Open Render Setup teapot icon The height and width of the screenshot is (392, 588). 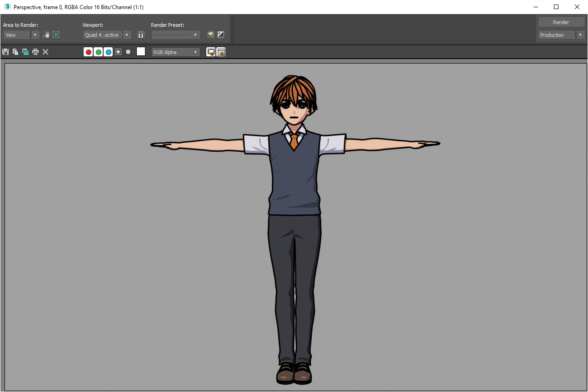tap(210, 35)
